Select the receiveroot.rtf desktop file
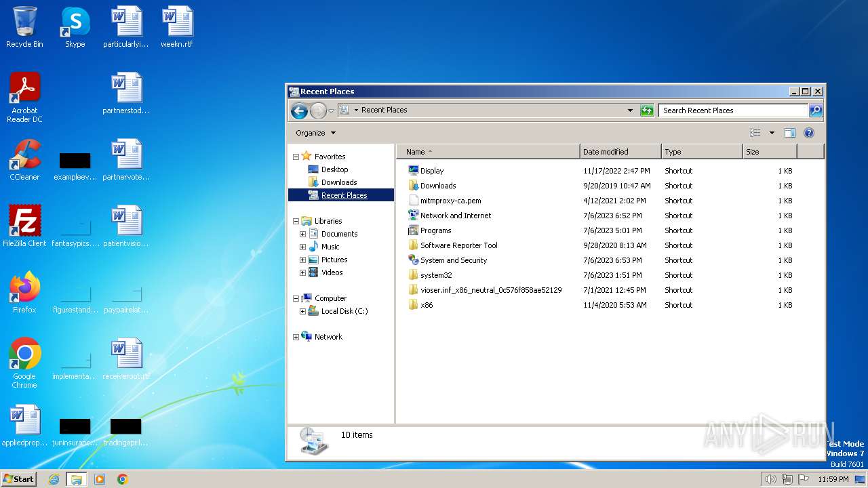This screenshot has height=488, width=868. [x=126, y=359]
